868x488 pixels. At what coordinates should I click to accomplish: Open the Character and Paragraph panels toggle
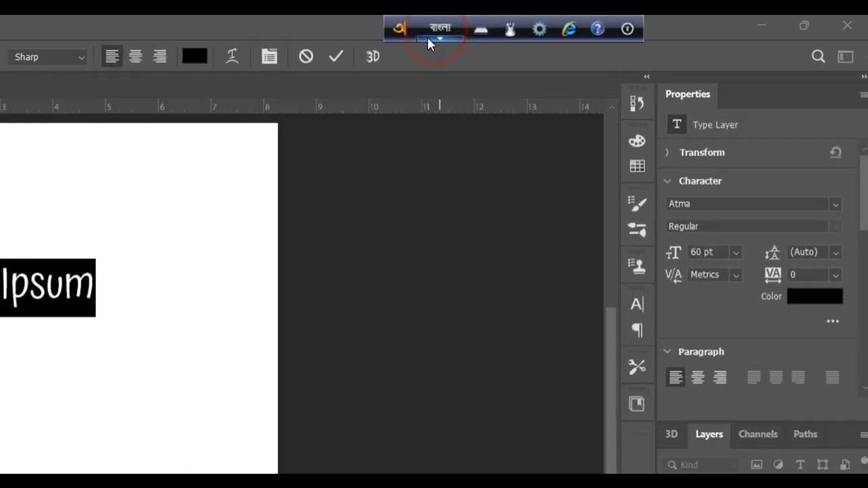[269, 57]
